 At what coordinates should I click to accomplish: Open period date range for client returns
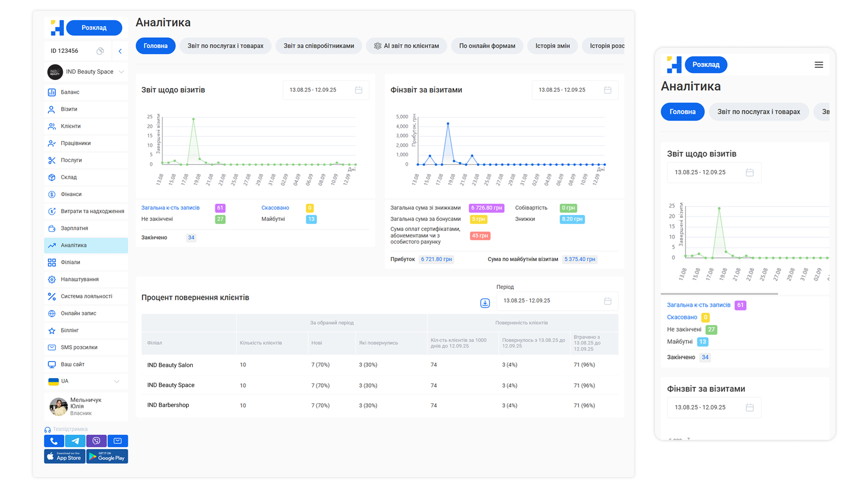[557, 301]
